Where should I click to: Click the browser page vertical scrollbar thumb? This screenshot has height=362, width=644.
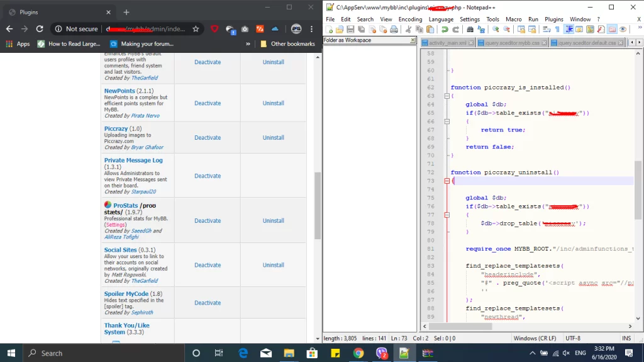pos(318,206)
